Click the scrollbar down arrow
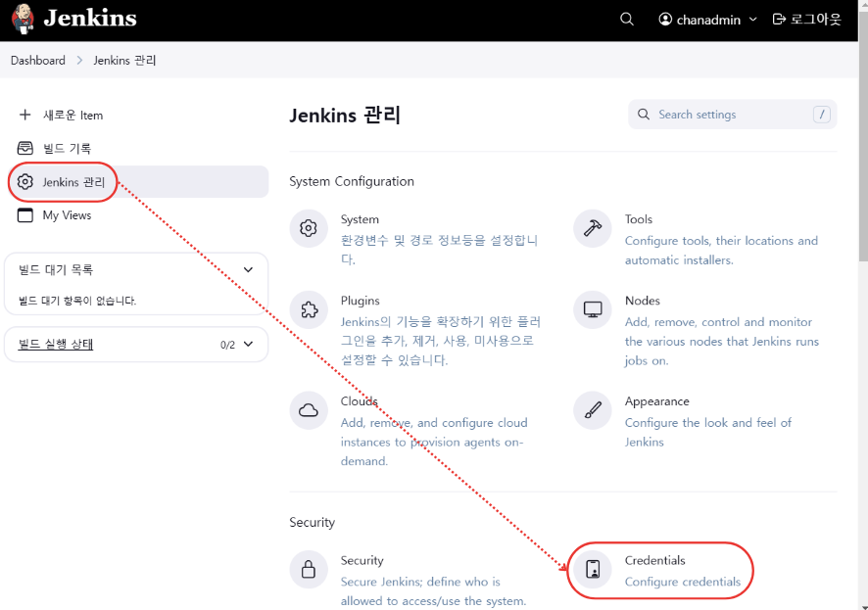 [x=863, y=606]
